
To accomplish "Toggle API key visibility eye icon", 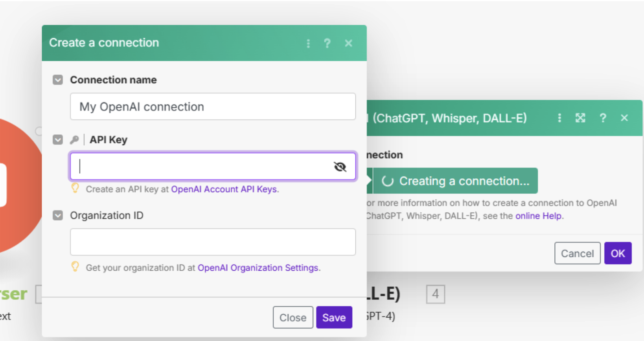I will [340, 167].
